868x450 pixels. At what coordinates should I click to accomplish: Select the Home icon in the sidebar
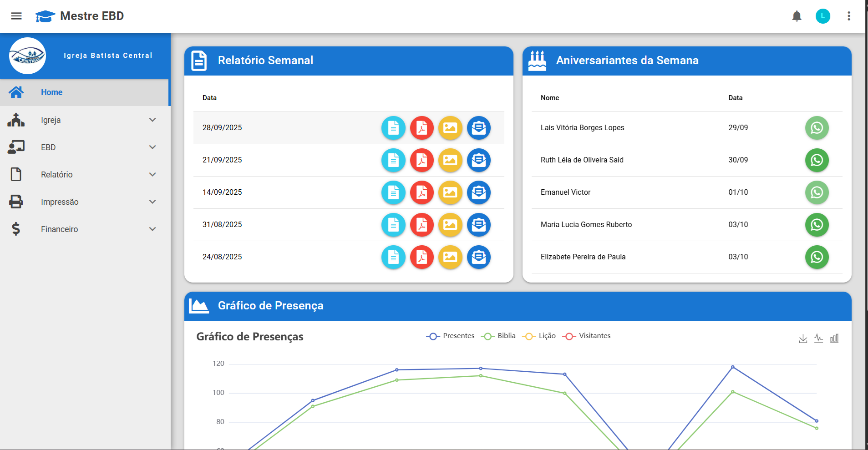pyautogui.click(x=16, y=92)
